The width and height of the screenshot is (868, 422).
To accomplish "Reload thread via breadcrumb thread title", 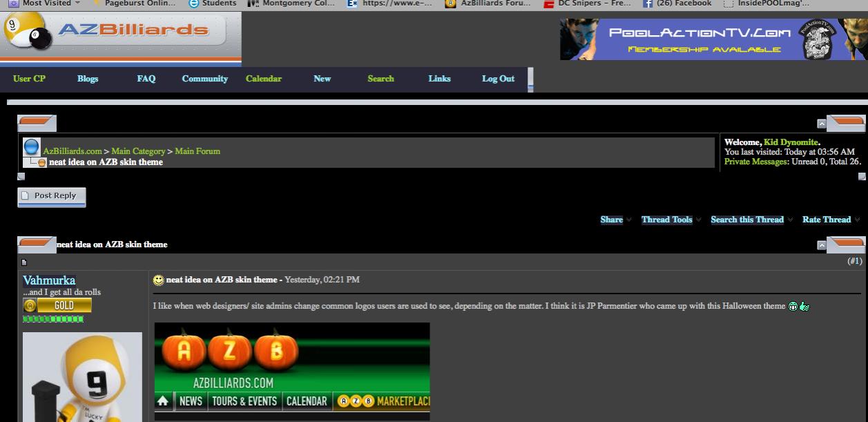I will point(106,162).
